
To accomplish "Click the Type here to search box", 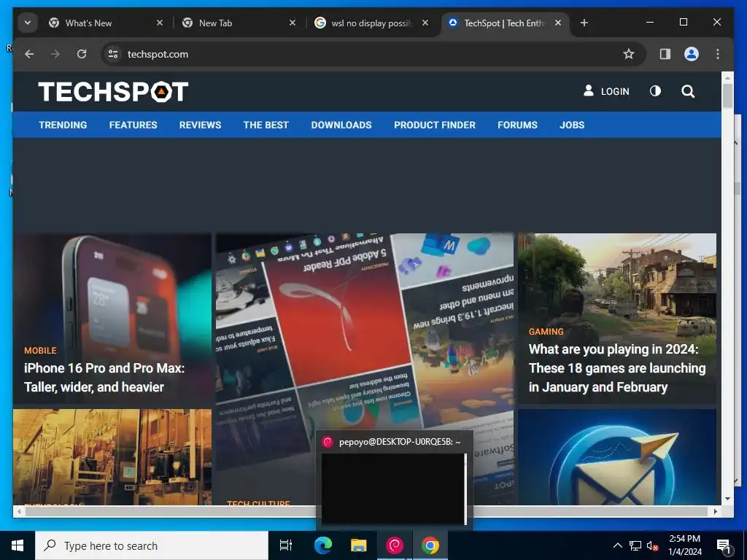I will tap(152, 545).
